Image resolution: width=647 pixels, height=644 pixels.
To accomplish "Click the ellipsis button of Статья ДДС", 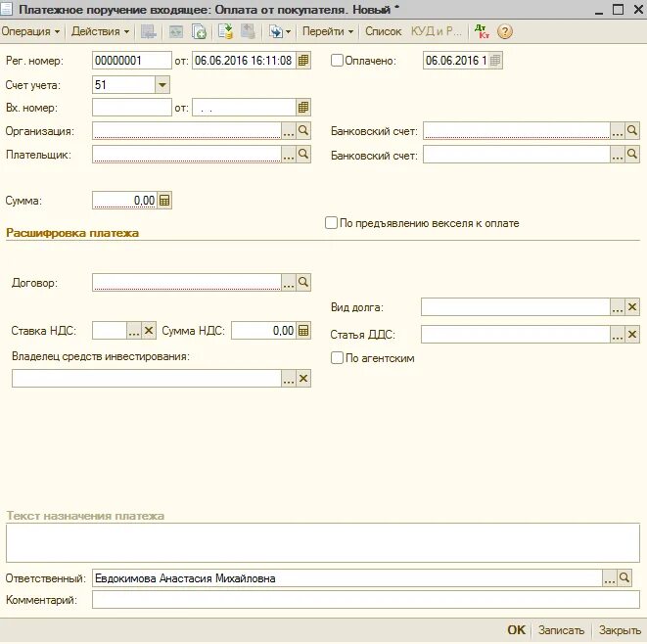I will 618,335.
